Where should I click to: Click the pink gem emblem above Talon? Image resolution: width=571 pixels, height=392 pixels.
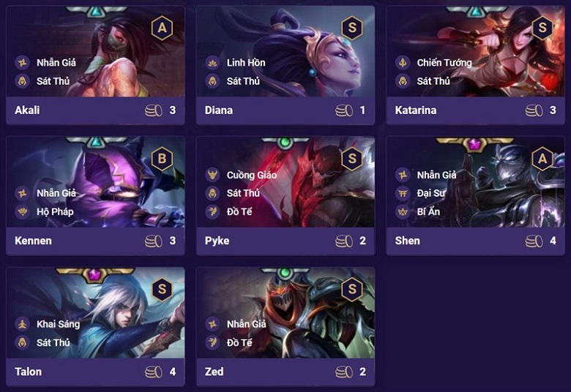coord(94,274)
